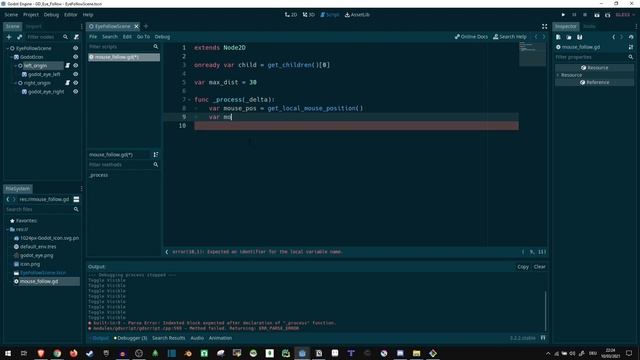640x360 pixels.
Task: Switch to the 2D workspace
Action: (291, 15)
